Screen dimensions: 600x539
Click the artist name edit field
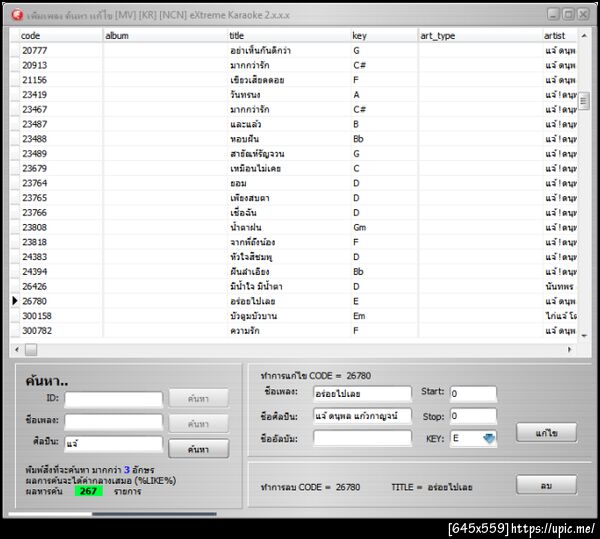click(362, 416)
